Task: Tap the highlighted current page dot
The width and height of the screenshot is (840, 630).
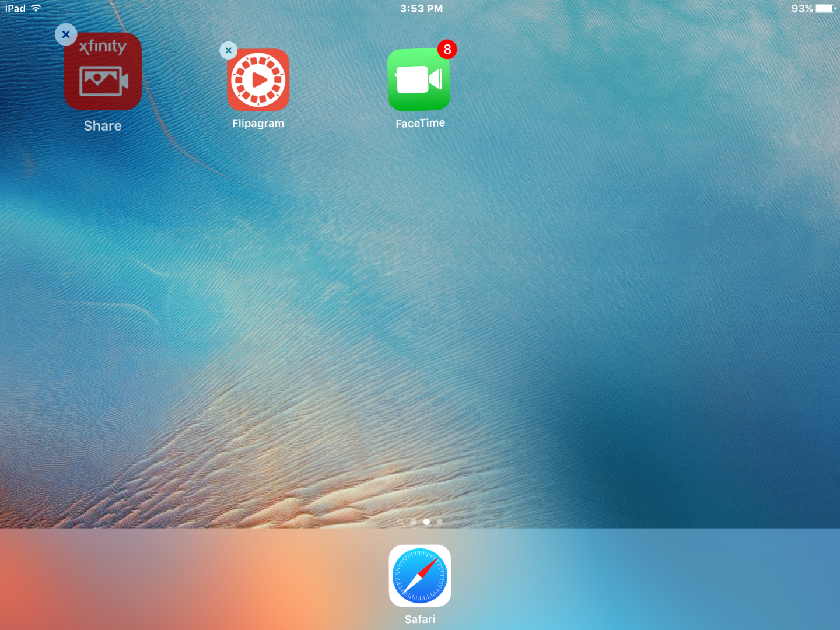Action: [x=426, y=522]
